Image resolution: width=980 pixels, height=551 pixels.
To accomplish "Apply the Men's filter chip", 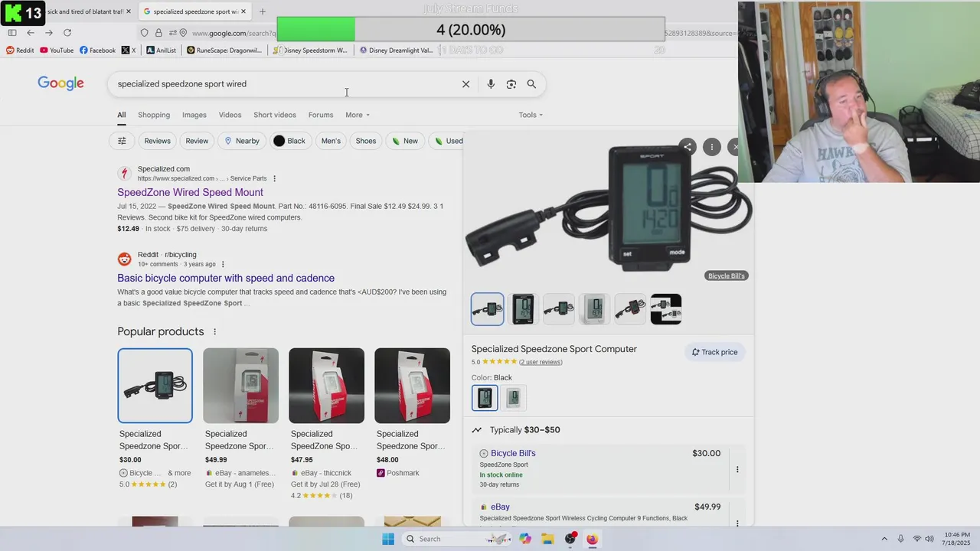I will [x=331, y=141].
